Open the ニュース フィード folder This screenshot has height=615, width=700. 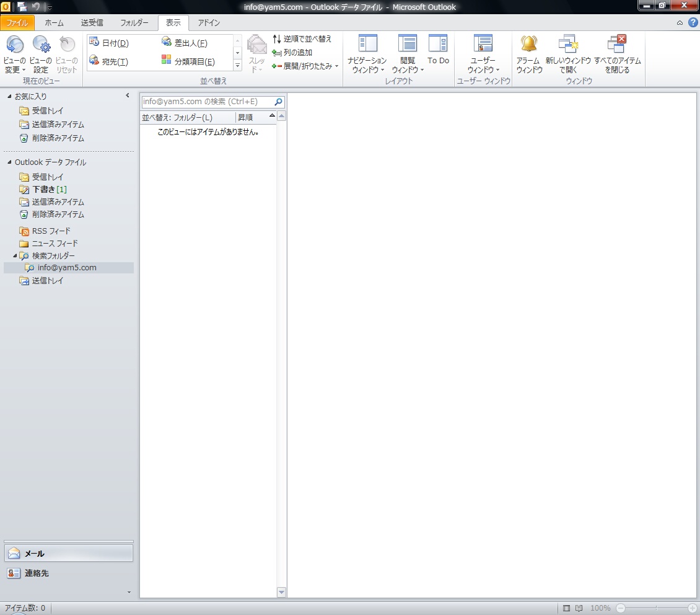pos(49,244)
